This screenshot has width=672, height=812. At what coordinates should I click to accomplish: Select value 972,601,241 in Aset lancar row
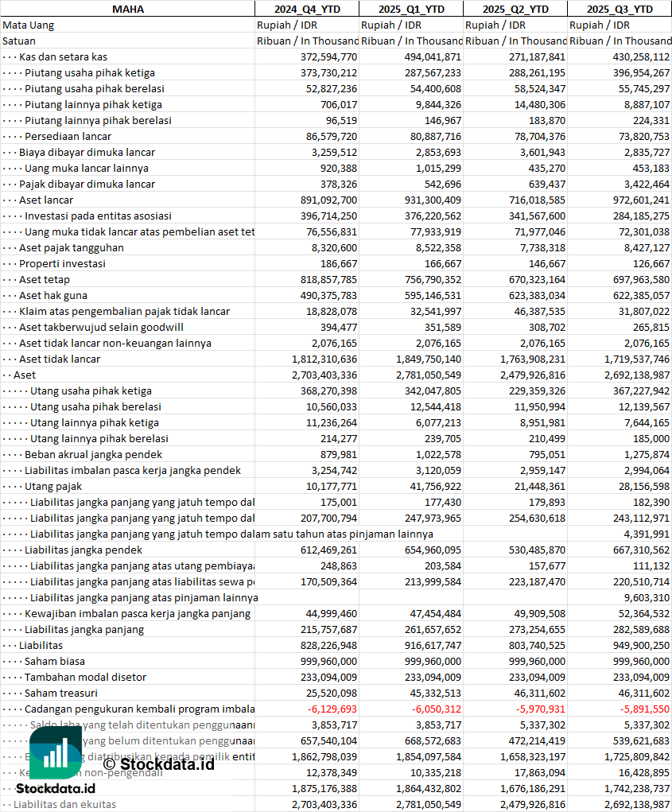pos(641,200)
